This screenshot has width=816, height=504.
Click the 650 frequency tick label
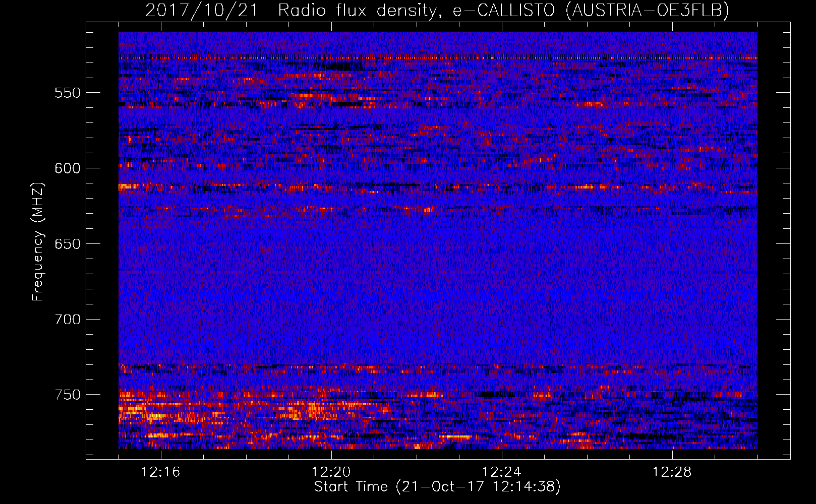[x=68, y=244]
